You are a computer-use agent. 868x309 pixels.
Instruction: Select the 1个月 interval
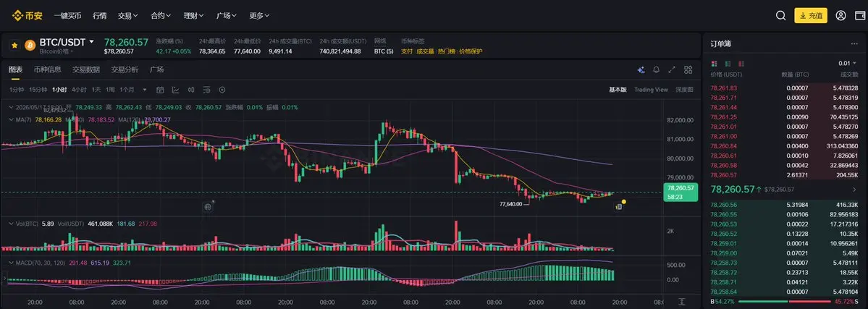tap(127, 90)
